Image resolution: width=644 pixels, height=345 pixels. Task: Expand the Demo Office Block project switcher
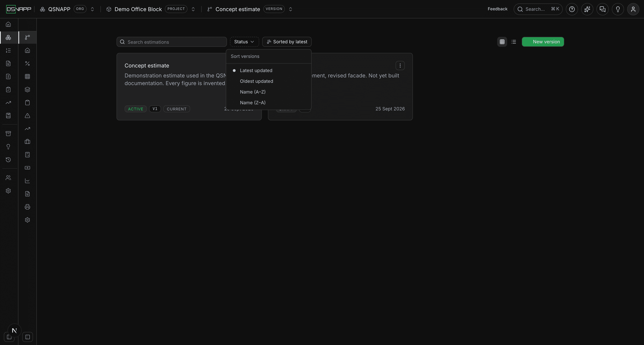coord(193,9)
